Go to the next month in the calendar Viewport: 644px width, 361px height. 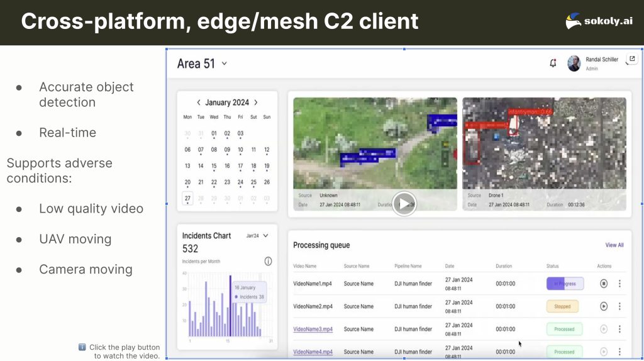(x=256, y=103)
